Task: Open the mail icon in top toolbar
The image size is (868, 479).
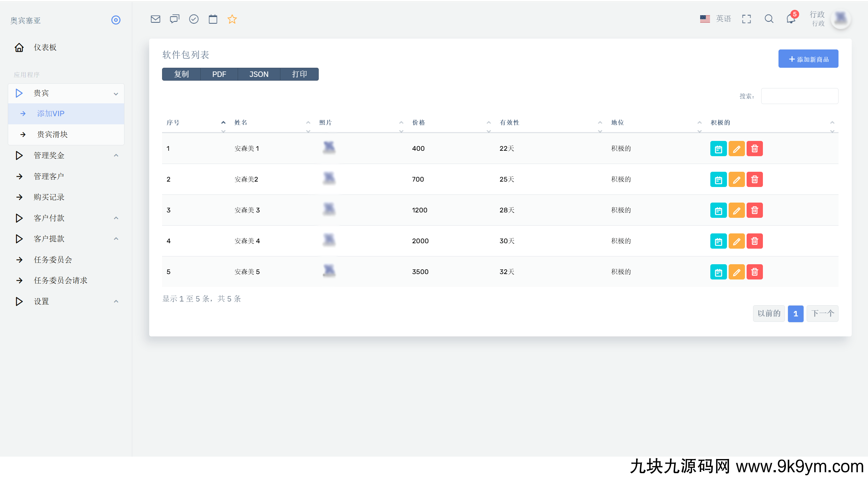Action: coord(155,19)
